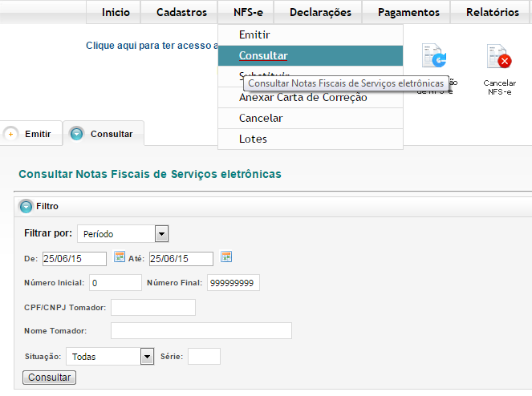The height and width of the screenshot is (396, 532).
Task: Click the Consultar button below the filter
Action: (x=50, y=378)
